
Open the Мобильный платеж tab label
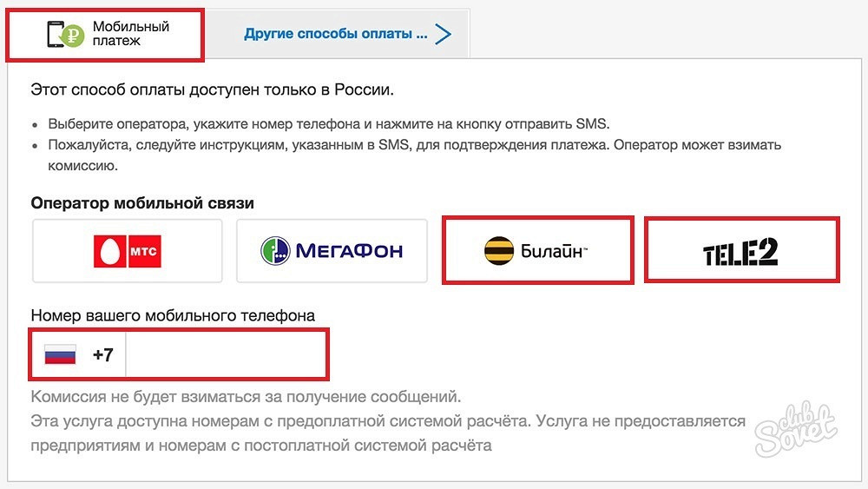pos(131,34)
